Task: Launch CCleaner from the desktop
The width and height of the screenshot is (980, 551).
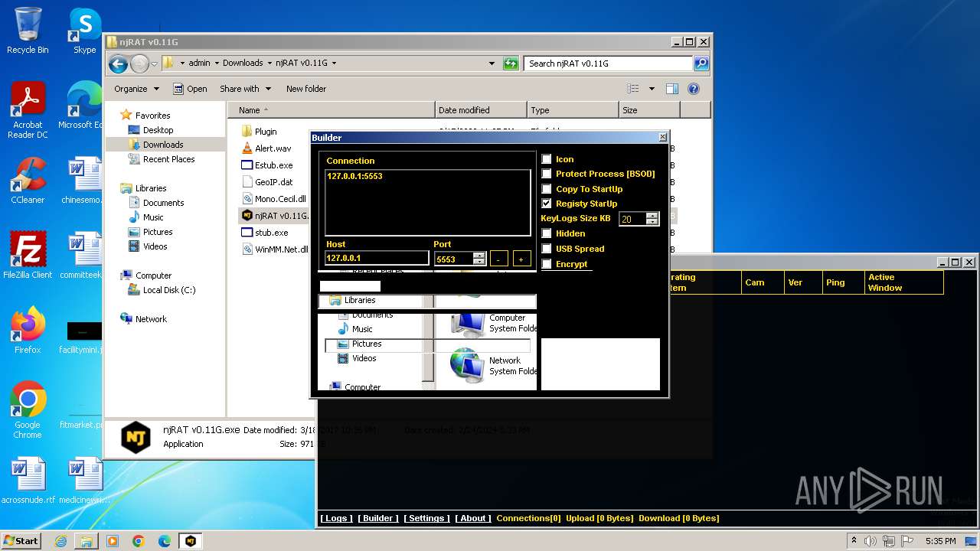Action: [x=28, y=181]
